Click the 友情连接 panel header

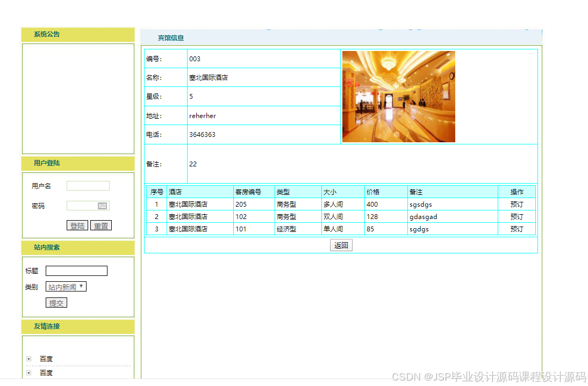[x=78, y=326]
